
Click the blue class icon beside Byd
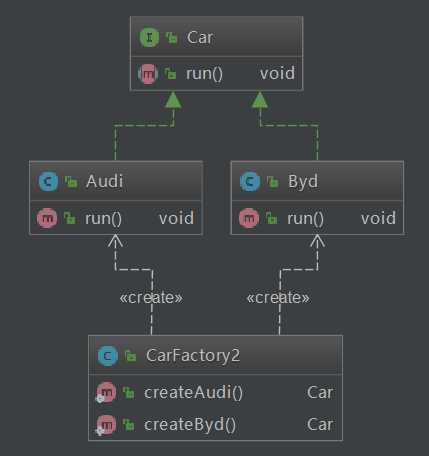[250, 182]
